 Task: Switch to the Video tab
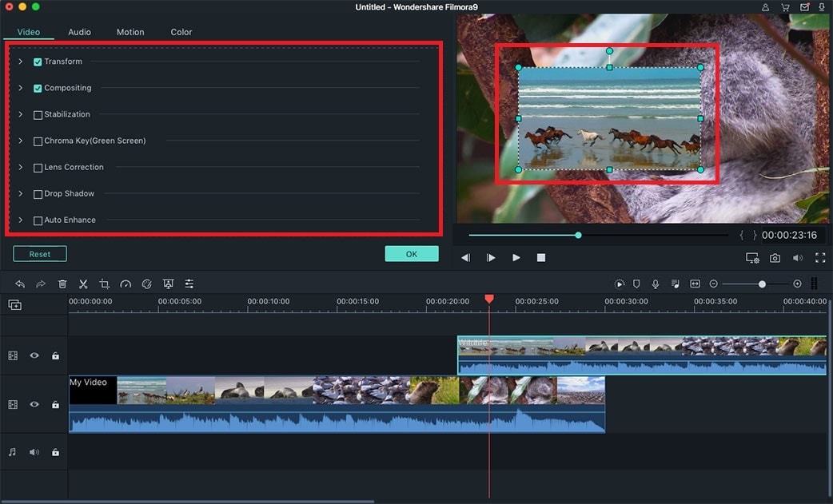(29, 32)
